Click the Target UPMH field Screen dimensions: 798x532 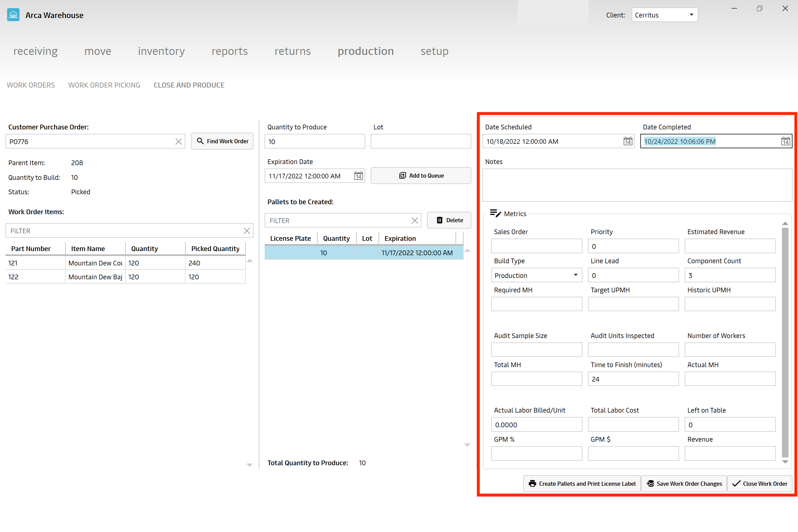(633, 304)
